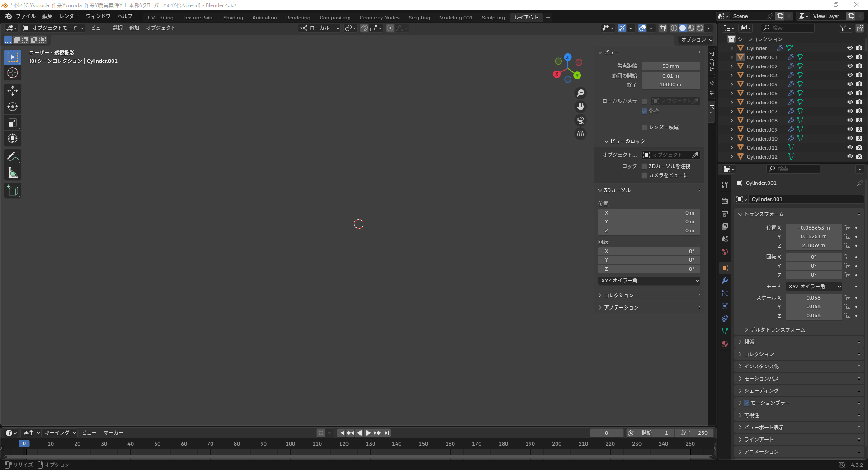Viewport: 868px width, 470px height.
Task: Open Modifiers wrench properties tab
Action: point(725,281)
